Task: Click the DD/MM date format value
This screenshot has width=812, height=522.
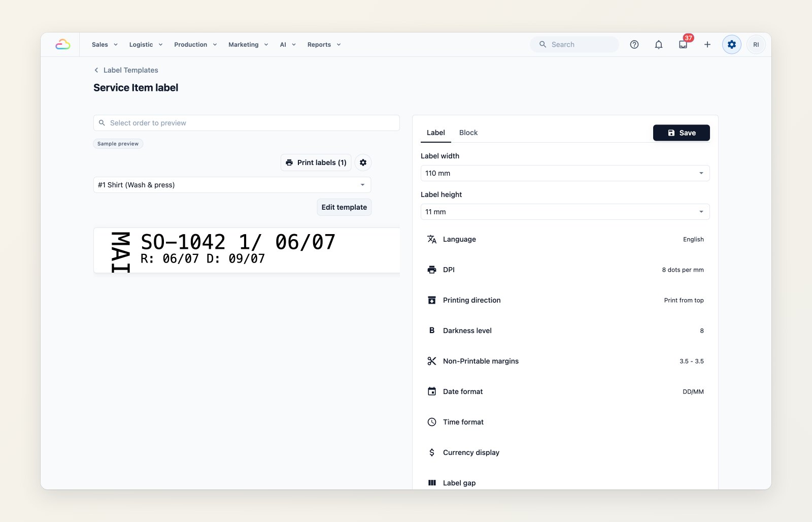Action: click(693, 391)
